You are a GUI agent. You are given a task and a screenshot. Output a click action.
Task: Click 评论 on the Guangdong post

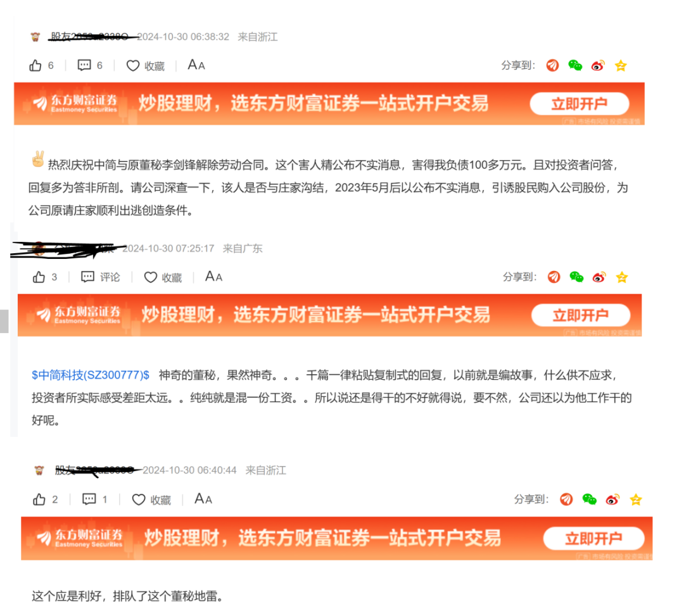pyautogui.click(x=100, y=277)
